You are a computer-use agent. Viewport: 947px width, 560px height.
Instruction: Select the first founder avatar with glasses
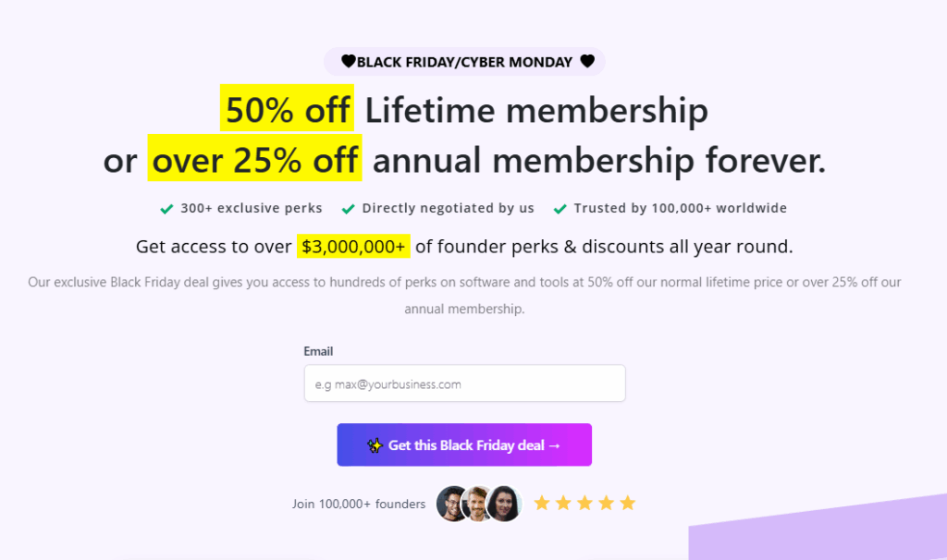click(x=453, y=504)
